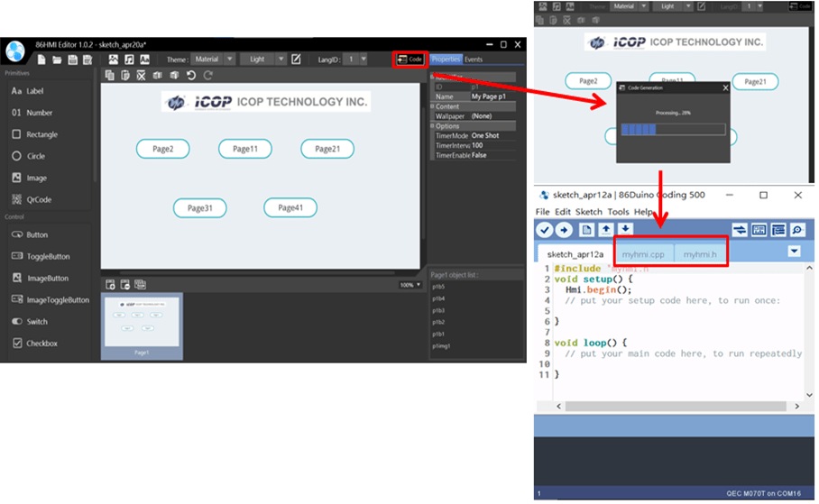Screen dimensions: 819x504
Task: Click the add page icon above thumbnails
Action: point(110,284)
